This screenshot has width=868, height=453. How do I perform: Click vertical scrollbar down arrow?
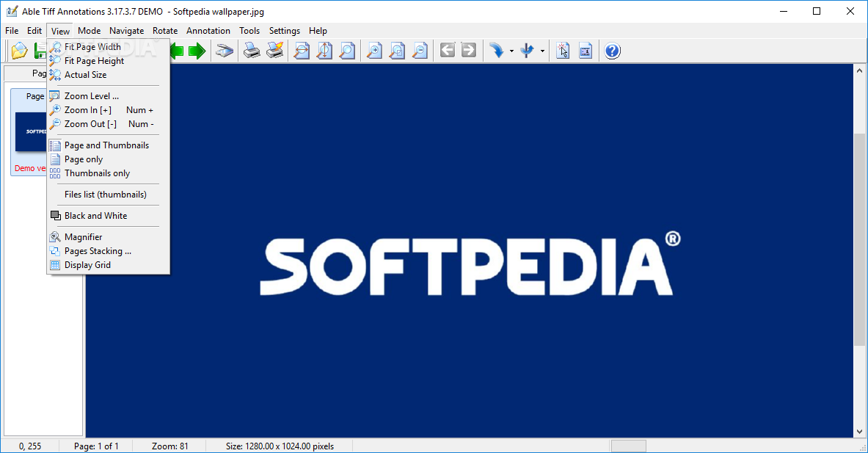(859, 432)
